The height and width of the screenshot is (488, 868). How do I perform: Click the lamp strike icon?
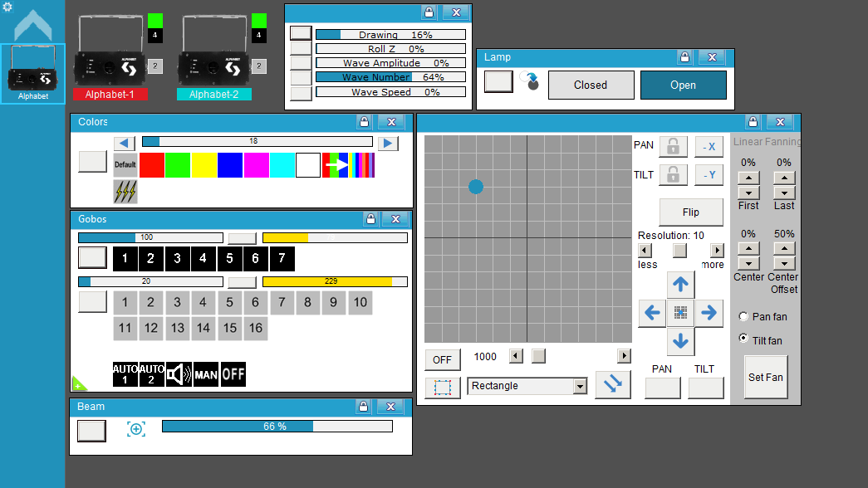tap(530, 81)
